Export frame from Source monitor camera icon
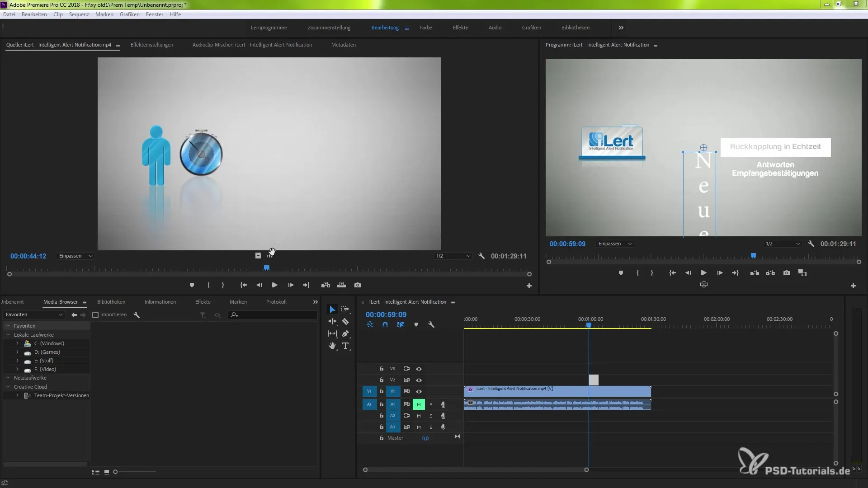This screenshot has height=488, width=868. pyautogui.click(x=358, y=285)
